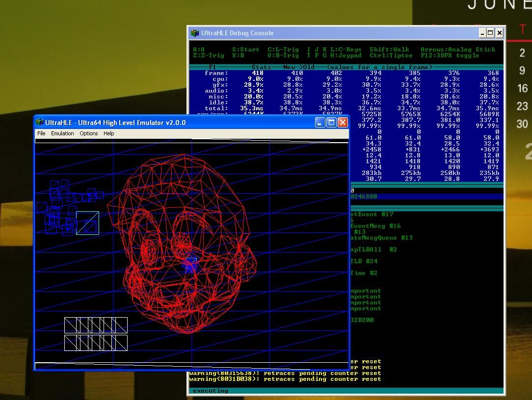Close the UltraHLE emulator window
This screenshot has width=532, height=400.
click(x=343, y=123)
